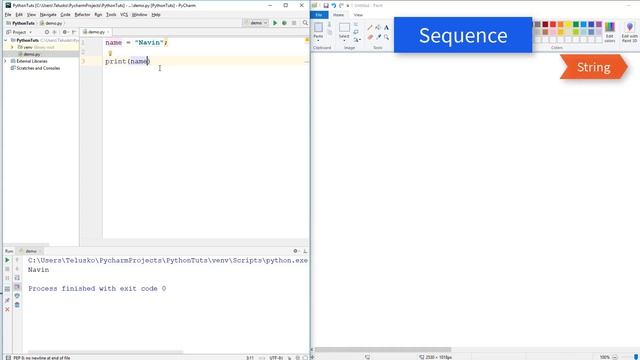
Task: Pick the red color swatch in Paint
Action: [x=553, y=24]
